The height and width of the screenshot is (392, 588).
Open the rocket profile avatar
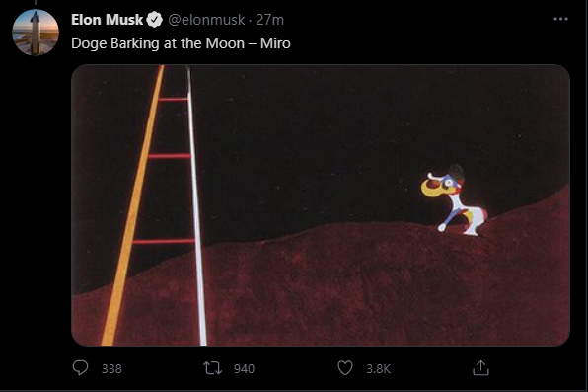[36, 33]
